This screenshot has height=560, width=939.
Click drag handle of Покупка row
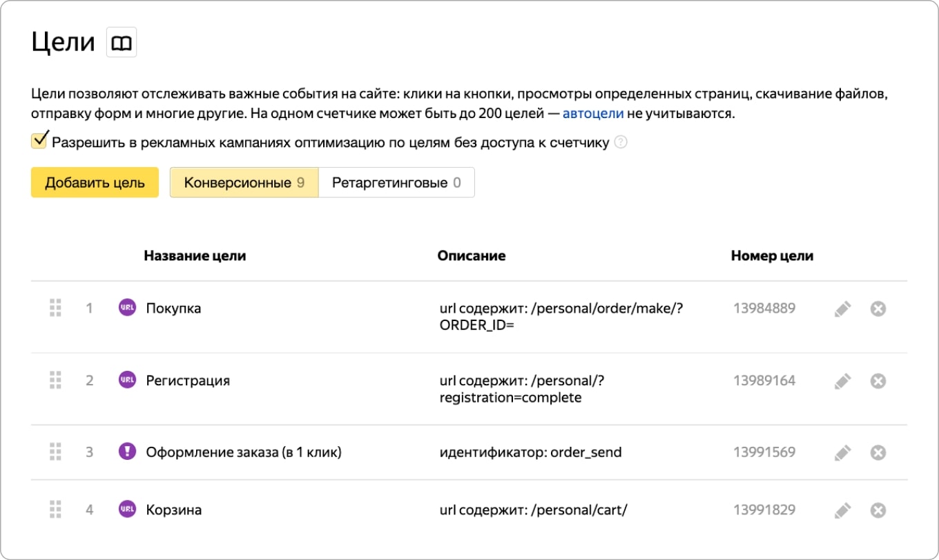tap(56, 308)
